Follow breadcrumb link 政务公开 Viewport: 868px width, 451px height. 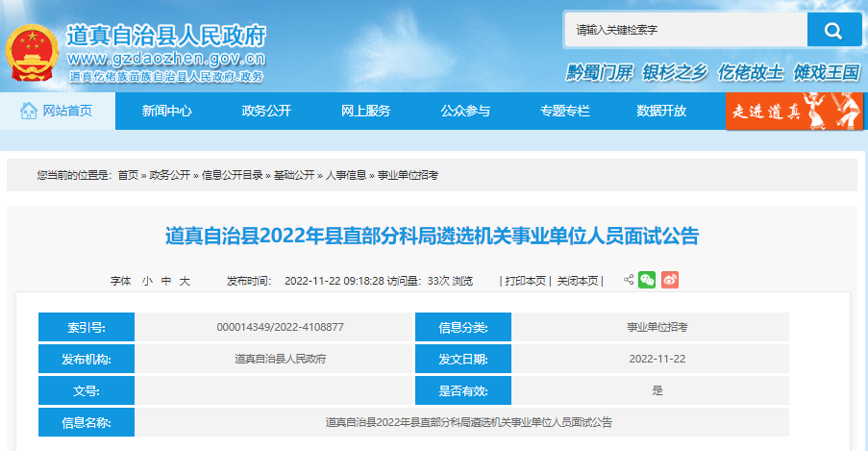[169, 175]
